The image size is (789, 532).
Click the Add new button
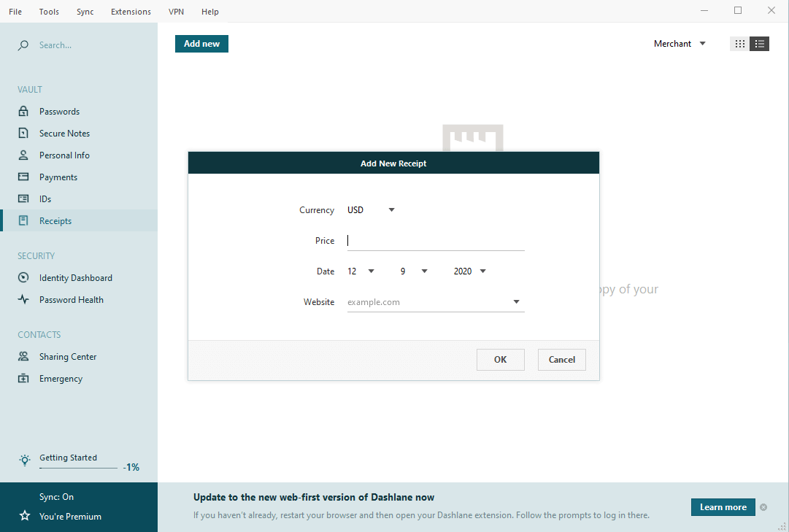pyautogui.click(x=201, y=44)
